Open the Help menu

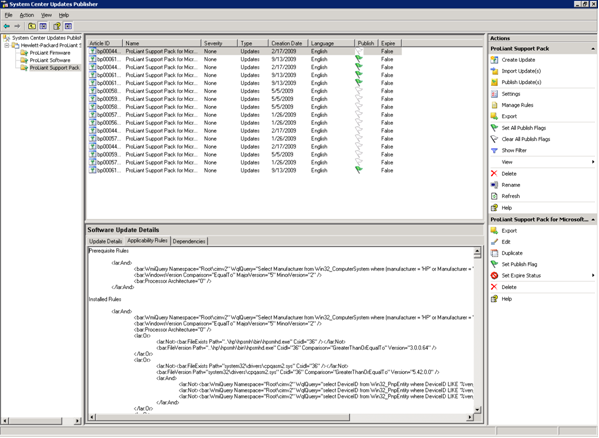pos(64,15)
